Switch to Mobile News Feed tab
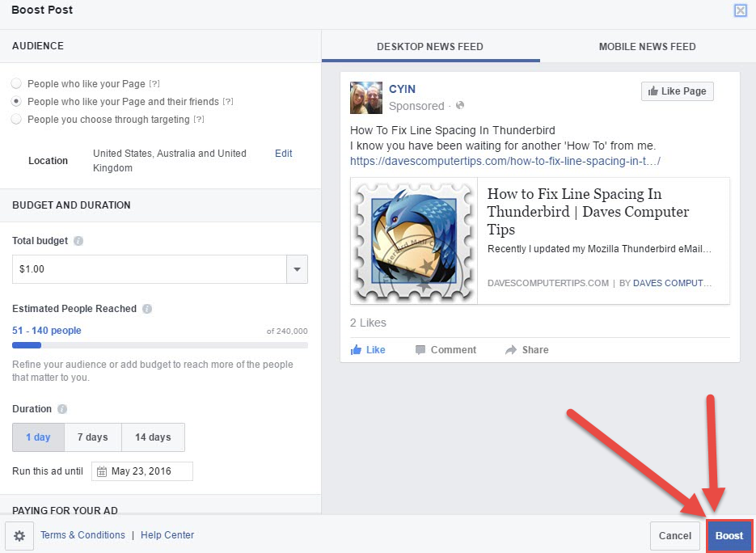The image size is (756, 553). point(647,47)
